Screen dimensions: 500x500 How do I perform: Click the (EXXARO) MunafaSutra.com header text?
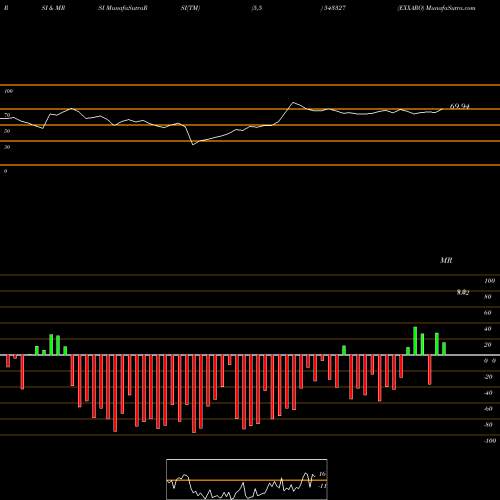click(436, 8)
